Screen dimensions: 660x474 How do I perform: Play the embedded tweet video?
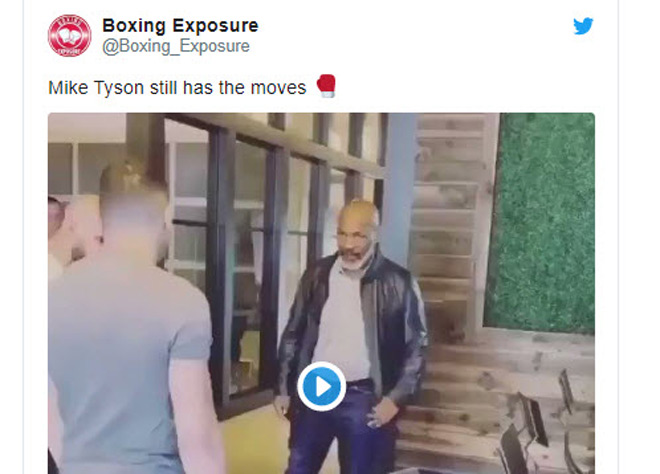322,386
